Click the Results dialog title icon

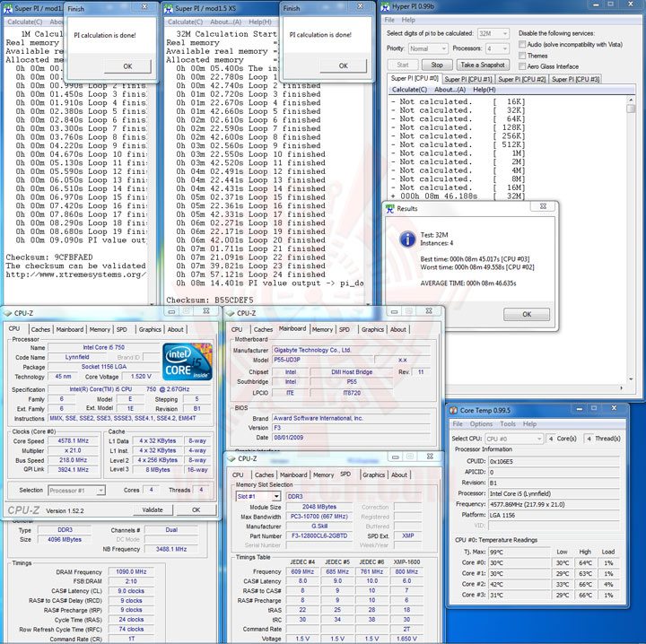coord(389,209)
